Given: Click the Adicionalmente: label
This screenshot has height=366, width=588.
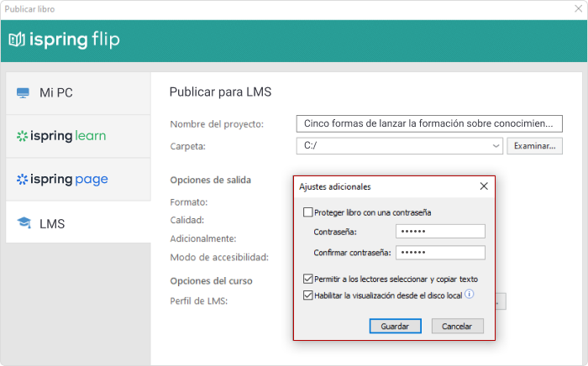Looking at the screenshot, I should click(203, 238).
